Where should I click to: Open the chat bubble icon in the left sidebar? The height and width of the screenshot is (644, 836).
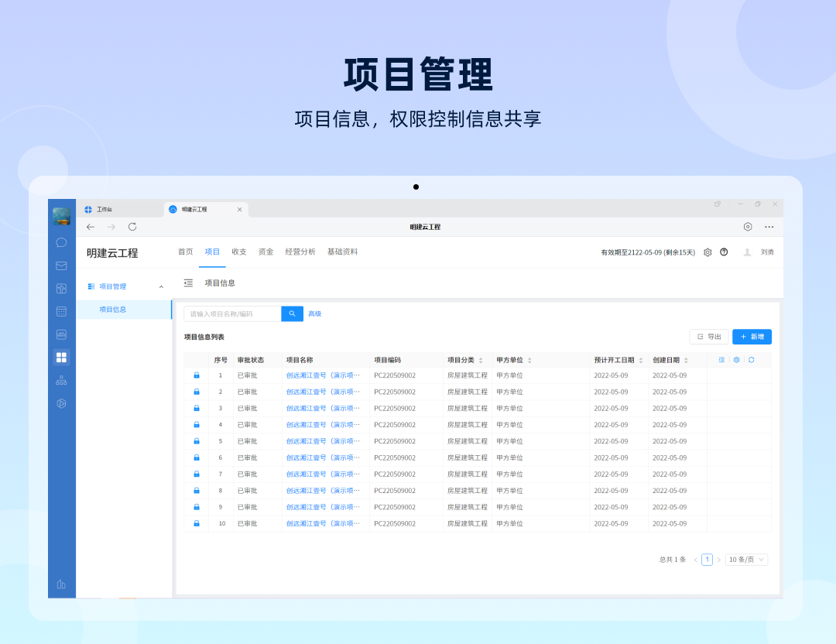pyautogui.click(x=61, y=242)
